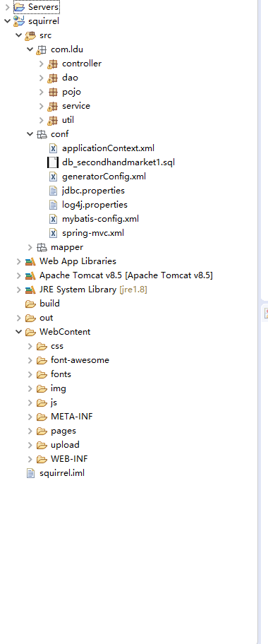Click the dao package icon
Image resolution: width=268 pixels, height=644 pixels.
[52, 78]
